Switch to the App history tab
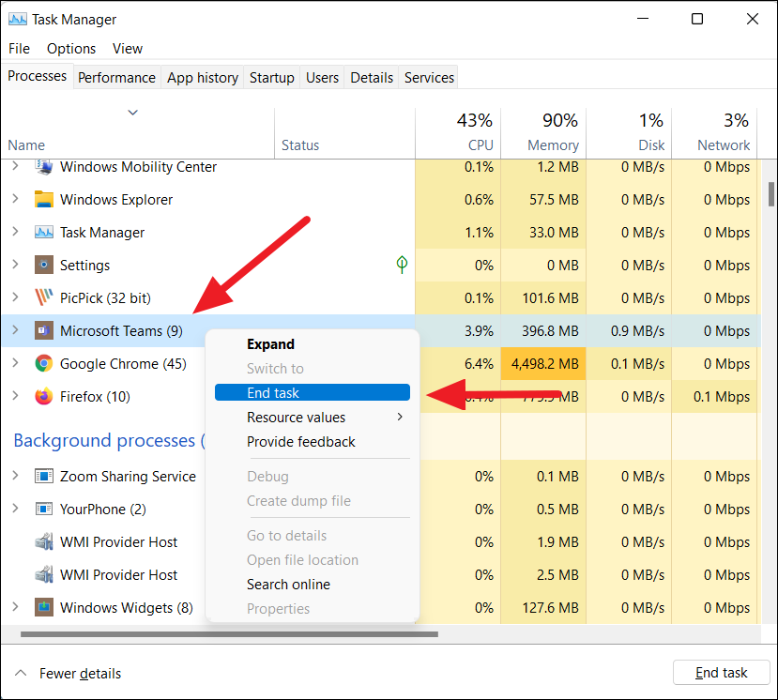The height and width of the screenshot is (700, 778). point(203,77)
